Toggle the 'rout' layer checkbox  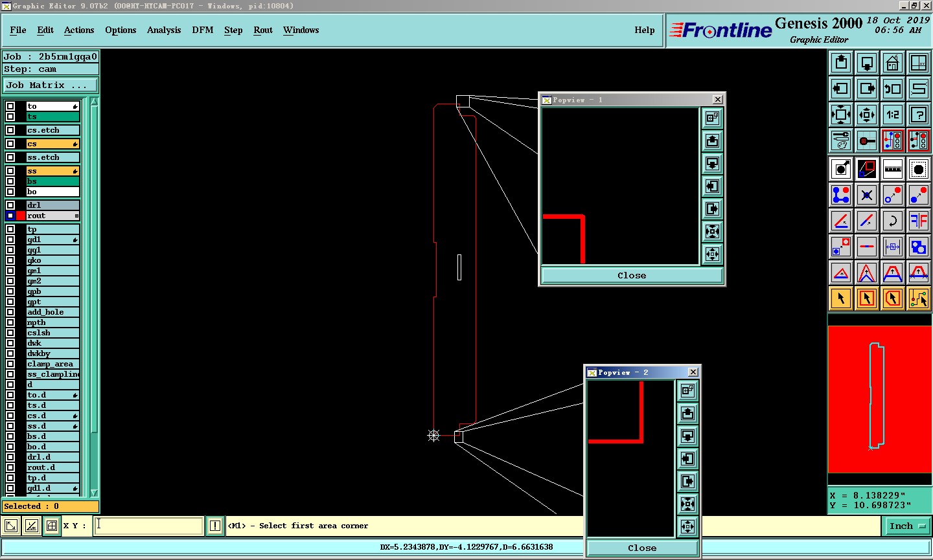click(10, 216)
